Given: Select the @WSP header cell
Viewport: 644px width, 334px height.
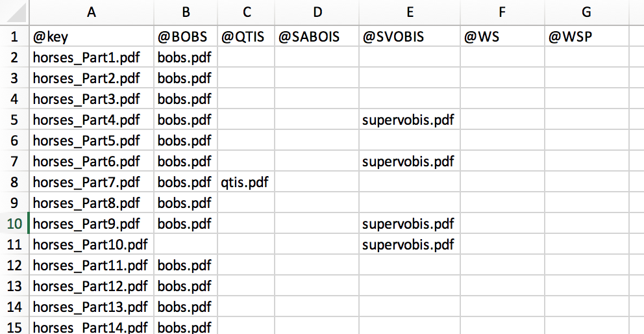Looking at the screenshot, I should [x=586, y=36].
